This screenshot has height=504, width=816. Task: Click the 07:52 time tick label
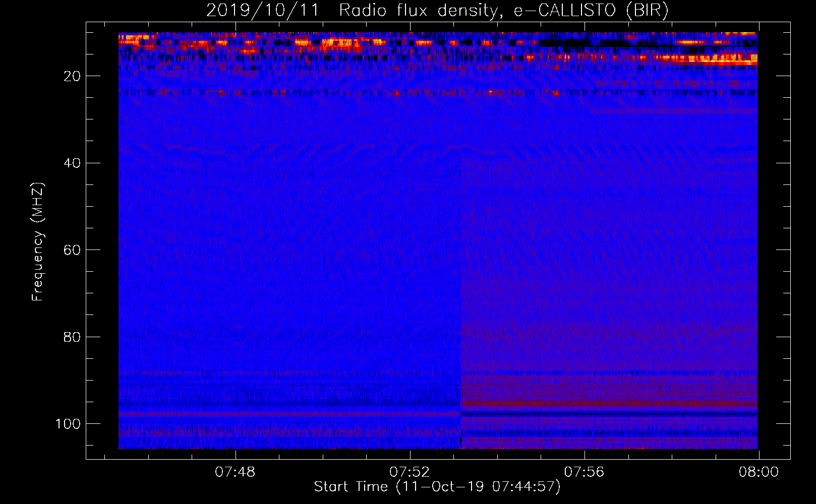[410, 472]
